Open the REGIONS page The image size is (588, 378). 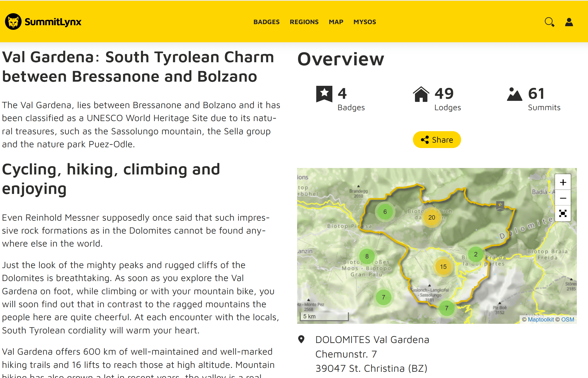(304, 22)
